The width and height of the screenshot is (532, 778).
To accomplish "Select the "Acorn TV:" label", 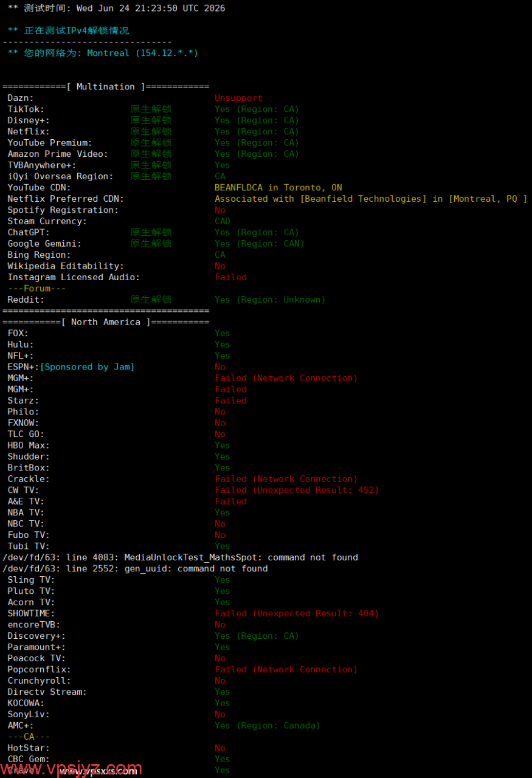I will click(31, 603).
